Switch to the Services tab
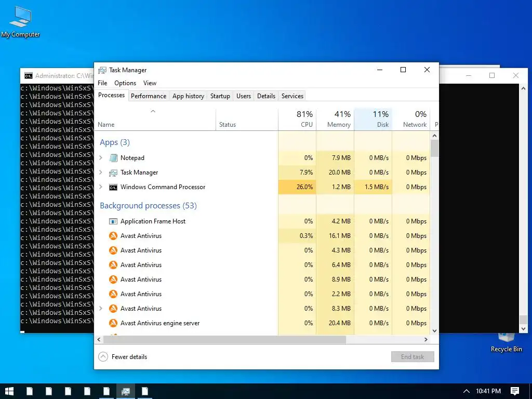This screenshot has width=532, height=399. tap(292, 96)
